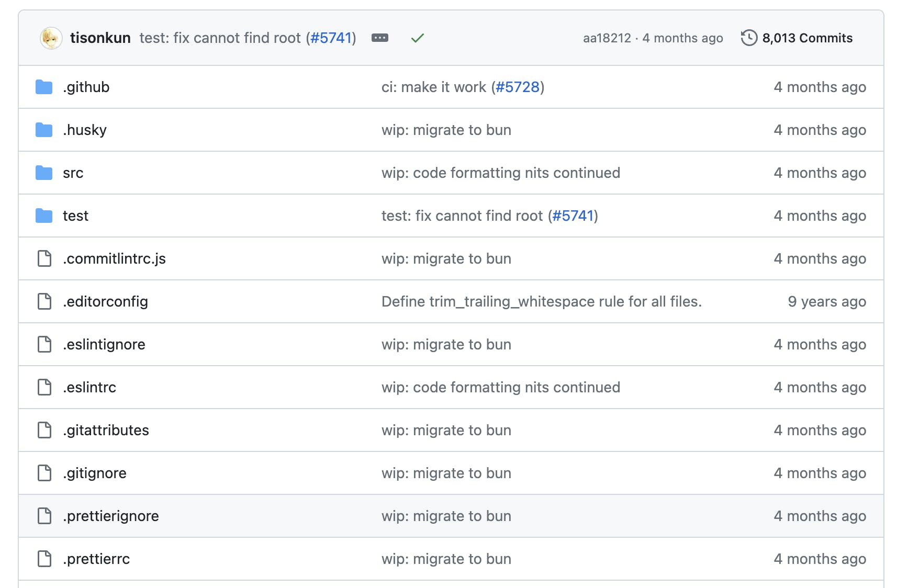Image resolution: width=897 pixels, height=588 pixels.
Task: Open pull request #5728 link
Action: (x=518, y=87)
